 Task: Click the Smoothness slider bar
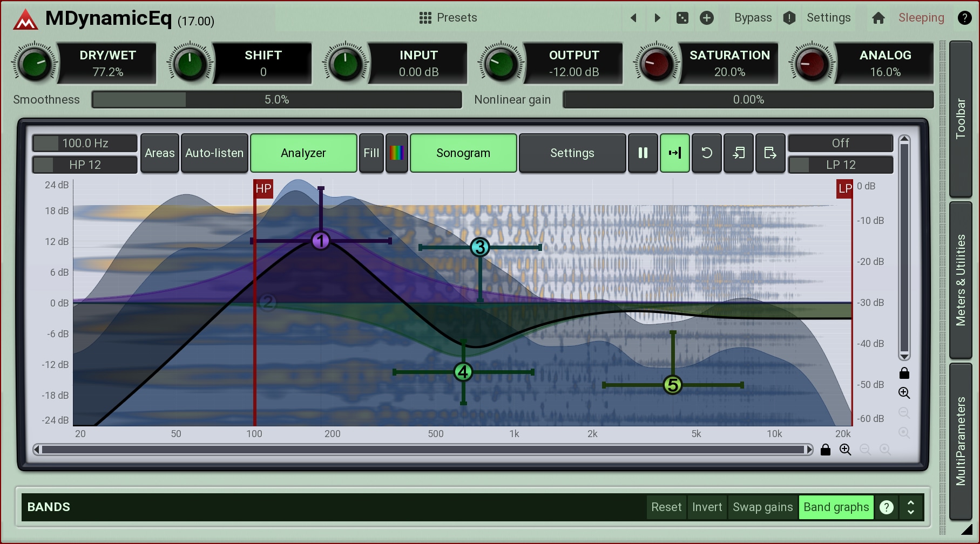276,100
